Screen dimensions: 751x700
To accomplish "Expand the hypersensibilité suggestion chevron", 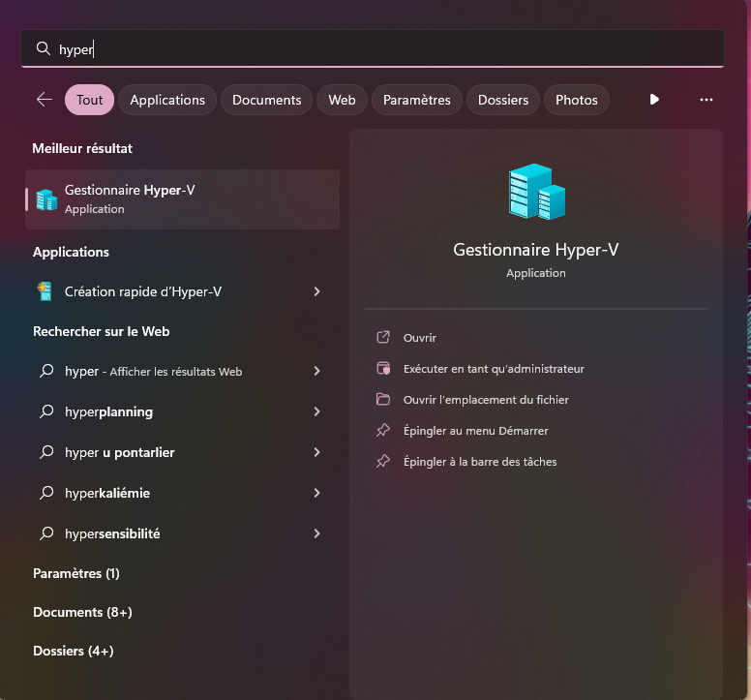I will (316, 533).
